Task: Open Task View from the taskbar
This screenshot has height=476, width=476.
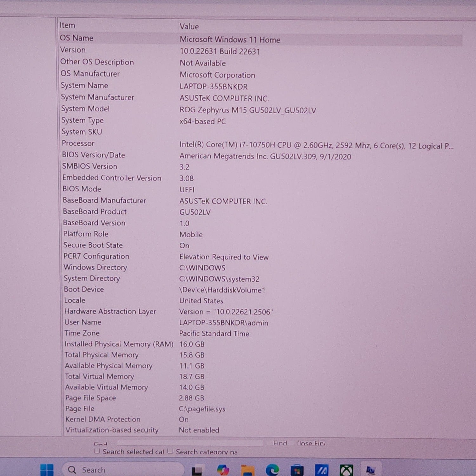Action: (197, 470)
